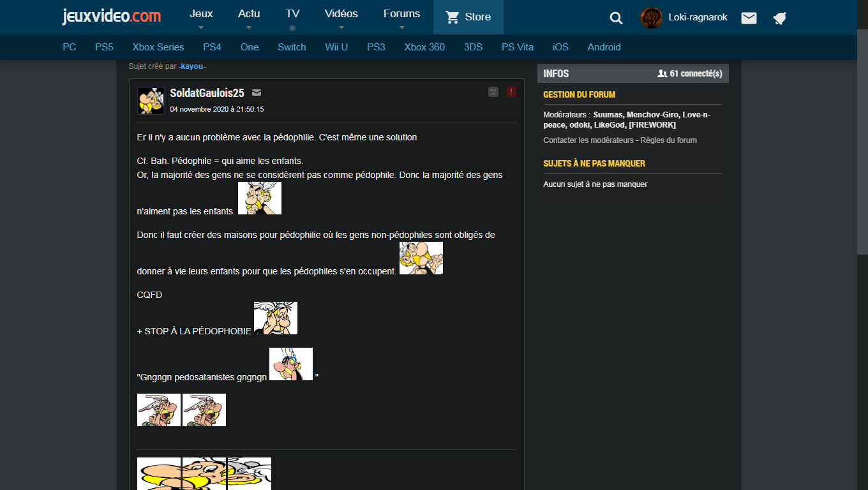This screenshot has width=868, height=490.
Task: Open moderator LikeGod's profile
Action: [609, 125]
